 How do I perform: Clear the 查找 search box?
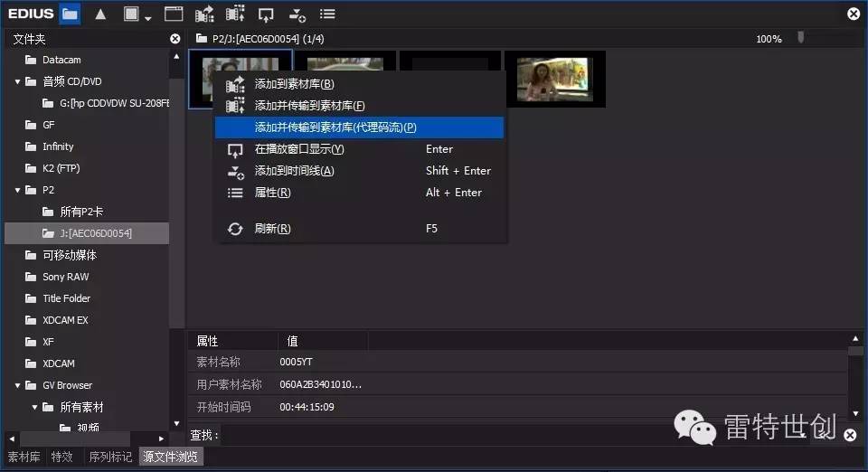tap(850, 436)
